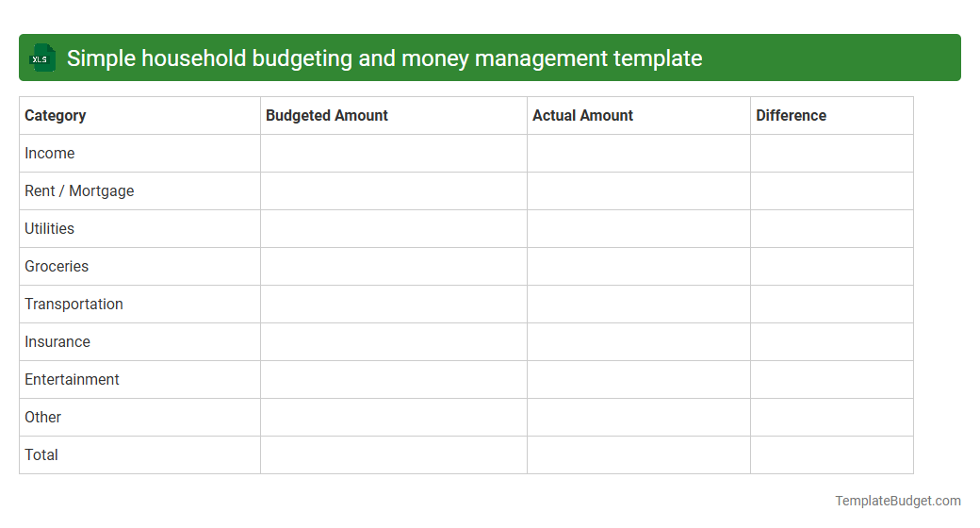Click Budgeted Amount cell for Other
The width and height of the screenshot is (980, 528).
[x=394, y=418]
